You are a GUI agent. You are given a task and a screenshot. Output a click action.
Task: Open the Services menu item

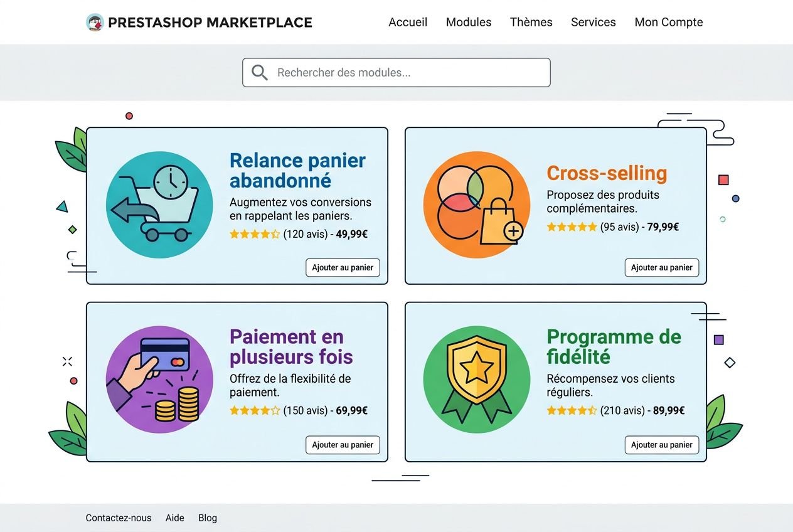coord(593,22)
